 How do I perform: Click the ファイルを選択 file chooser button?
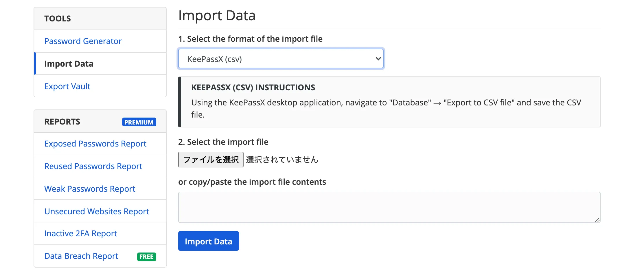[211, 160]
